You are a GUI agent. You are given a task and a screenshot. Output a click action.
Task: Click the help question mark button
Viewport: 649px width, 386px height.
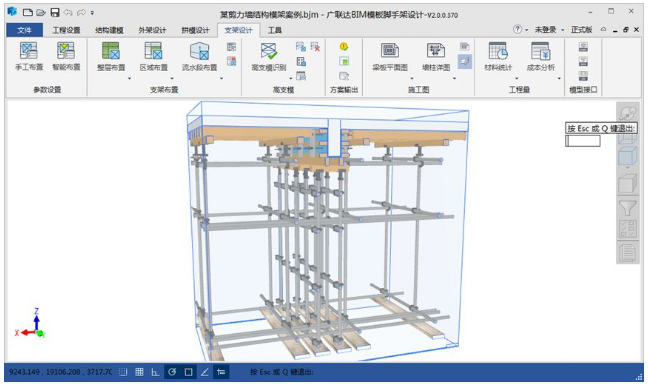click(x=517, y=29)
